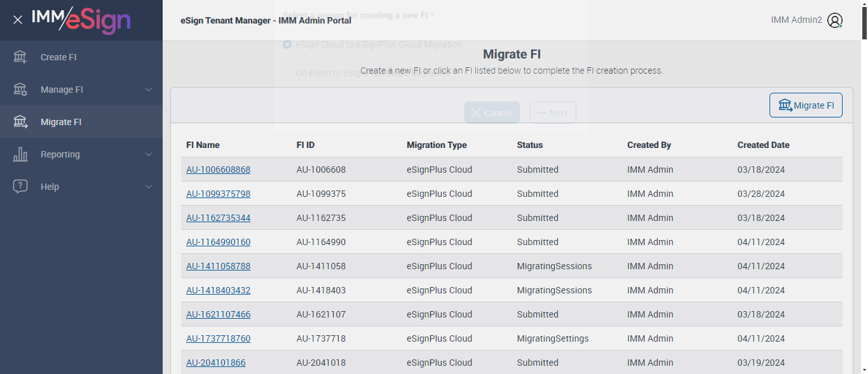The width and height of the screenshot is (868, 374).
Task: Click MigratingSessions status for AU-1411058788
Action: point(554,266)
